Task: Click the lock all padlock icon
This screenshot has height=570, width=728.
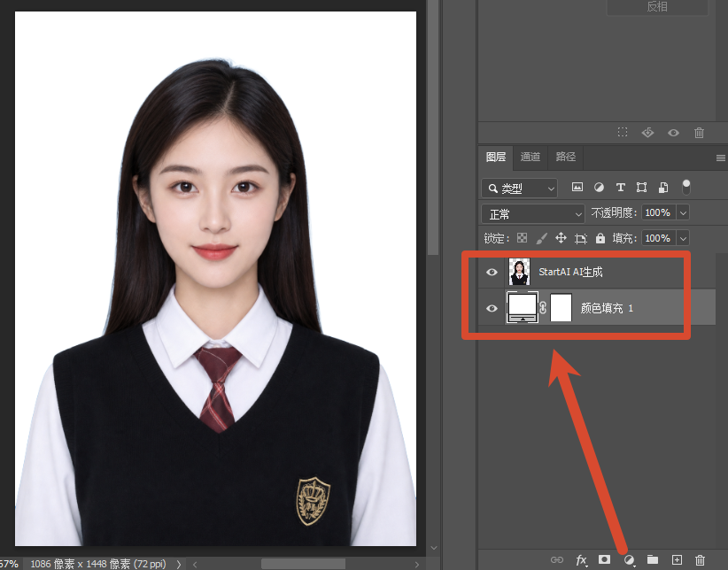Action: coord(600,238)
